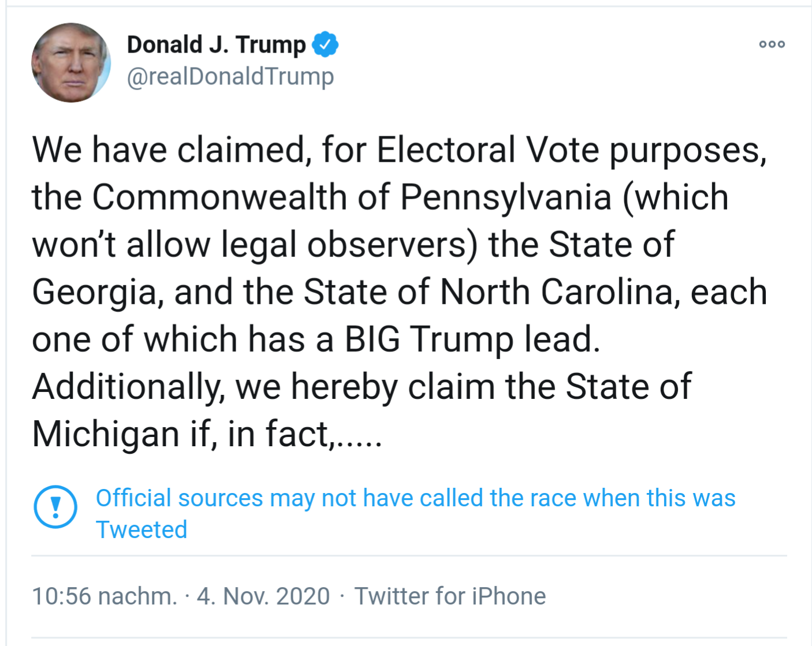
Task: Click the 10:56 nachm. timestamp
Action: 104,596
